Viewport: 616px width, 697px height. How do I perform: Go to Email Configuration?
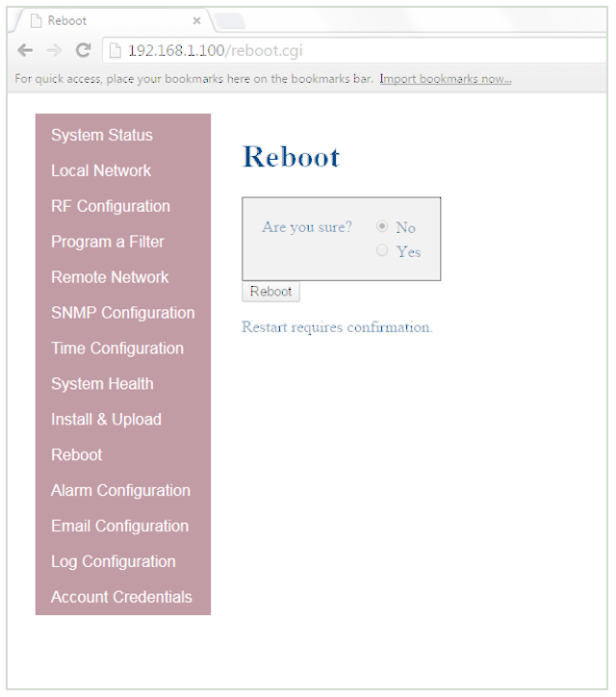coord(120,527)
